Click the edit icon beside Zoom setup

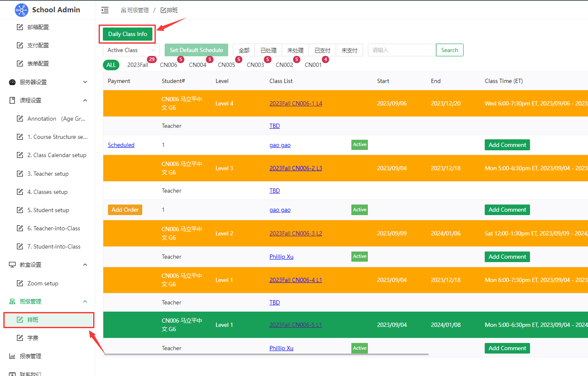(x=20, y=283)
